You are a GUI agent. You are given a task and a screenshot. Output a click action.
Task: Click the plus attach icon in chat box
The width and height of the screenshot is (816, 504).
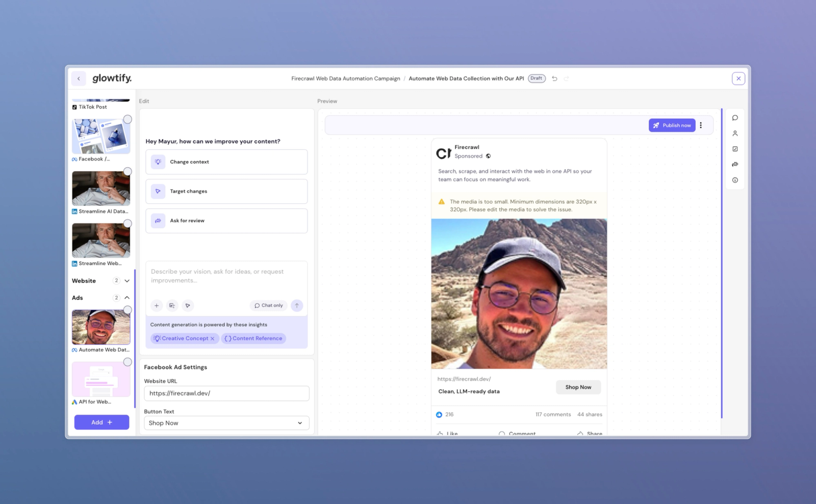pos(157,306)
